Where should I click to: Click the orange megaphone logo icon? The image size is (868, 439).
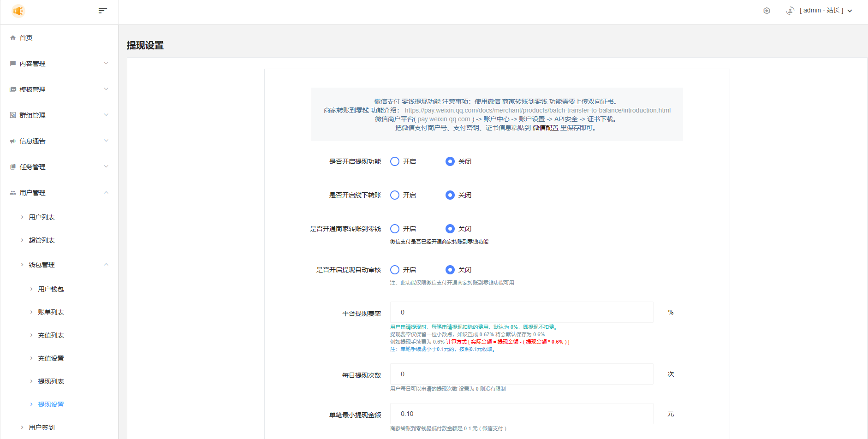[x=18, y=11]
